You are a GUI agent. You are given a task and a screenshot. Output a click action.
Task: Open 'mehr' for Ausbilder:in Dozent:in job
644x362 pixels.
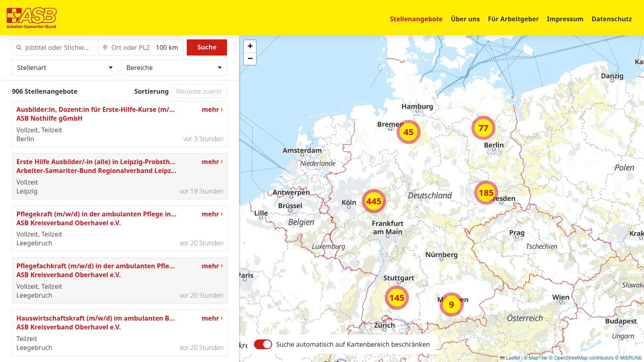point(213,109)
